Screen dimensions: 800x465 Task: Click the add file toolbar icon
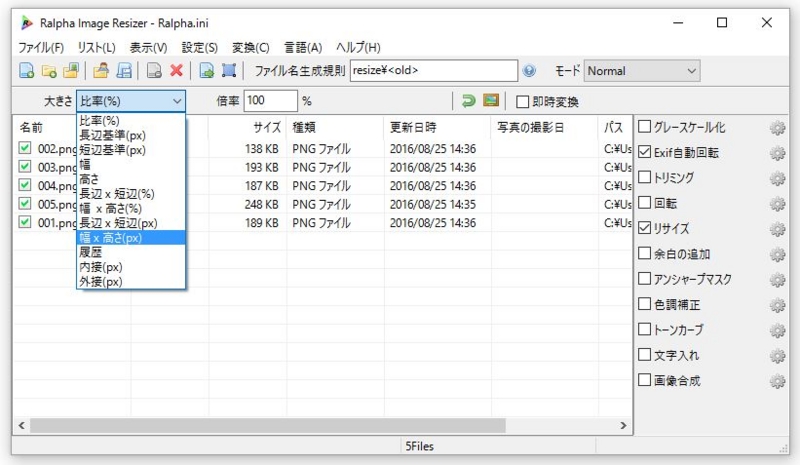click(27, 71)
